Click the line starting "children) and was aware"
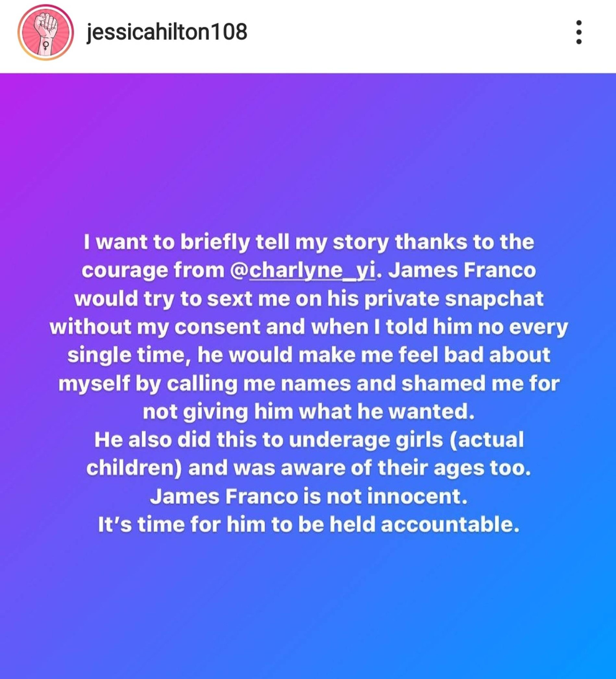The width and height of the screenshot is (616, 679). [x=309, y=468]
